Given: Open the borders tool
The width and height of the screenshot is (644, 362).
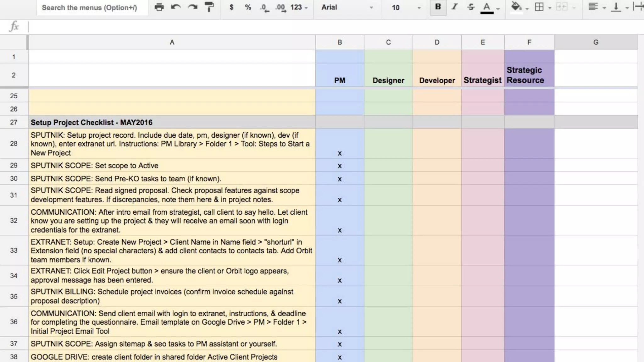Looking at the screenshot, I should click(539, 7).
